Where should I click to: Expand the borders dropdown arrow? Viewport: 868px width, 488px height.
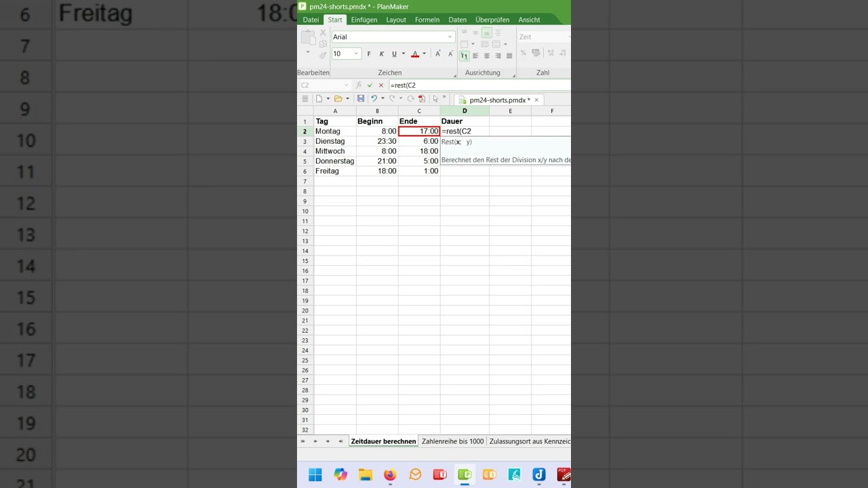point(473,44)
